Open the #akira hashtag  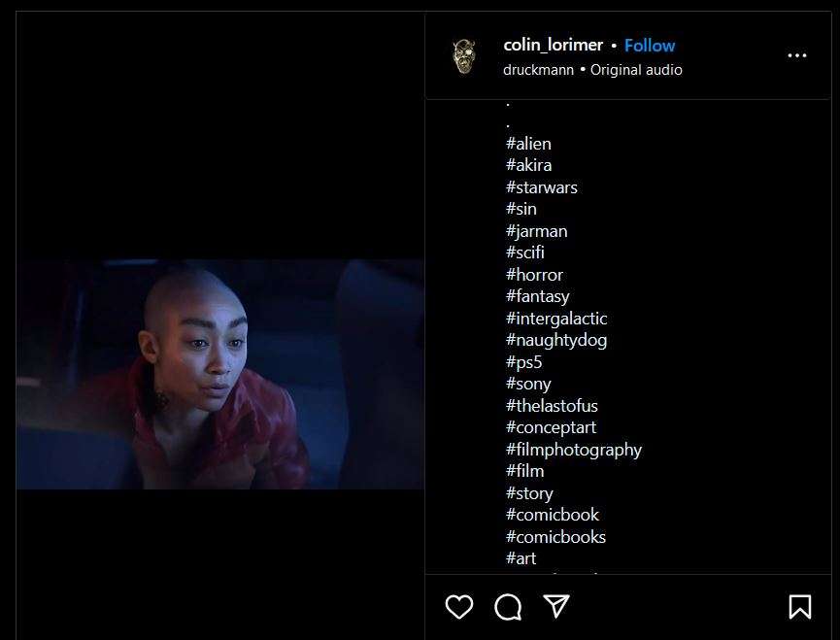click(528, 165)
